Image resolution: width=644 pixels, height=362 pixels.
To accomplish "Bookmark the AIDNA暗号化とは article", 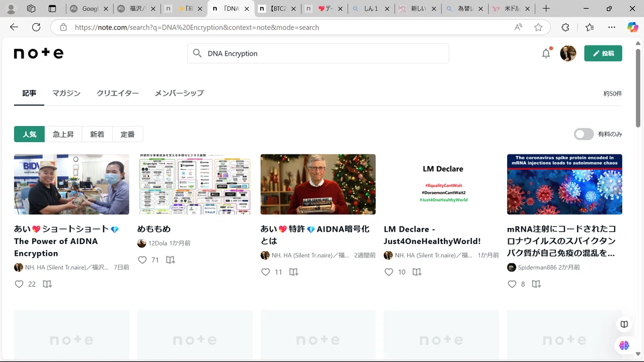I will pyautogui.click(x=294, y=272).
